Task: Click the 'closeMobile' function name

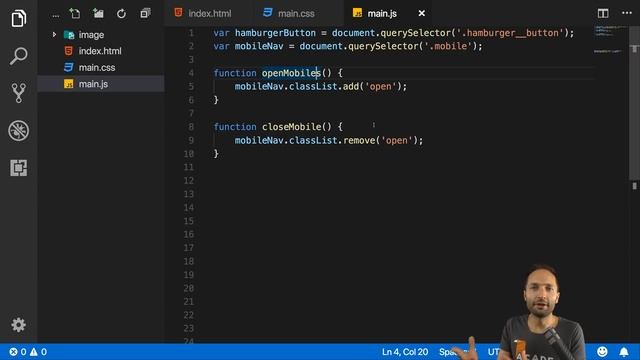Action: coord(291,127)
